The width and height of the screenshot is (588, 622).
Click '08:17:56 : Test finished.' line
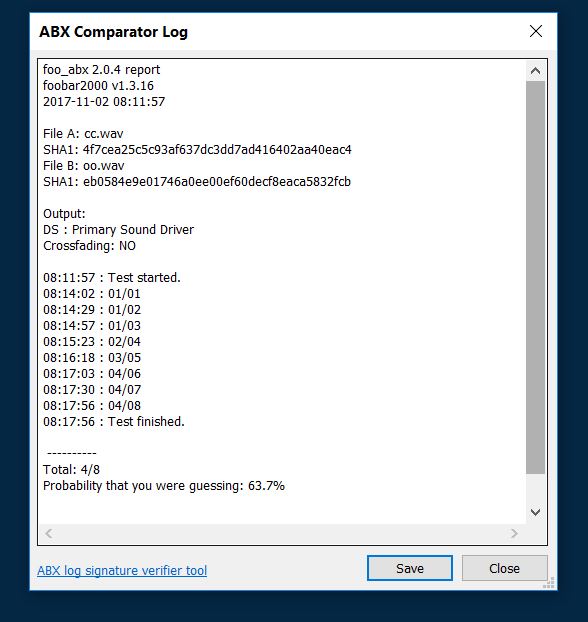point(114,422)
